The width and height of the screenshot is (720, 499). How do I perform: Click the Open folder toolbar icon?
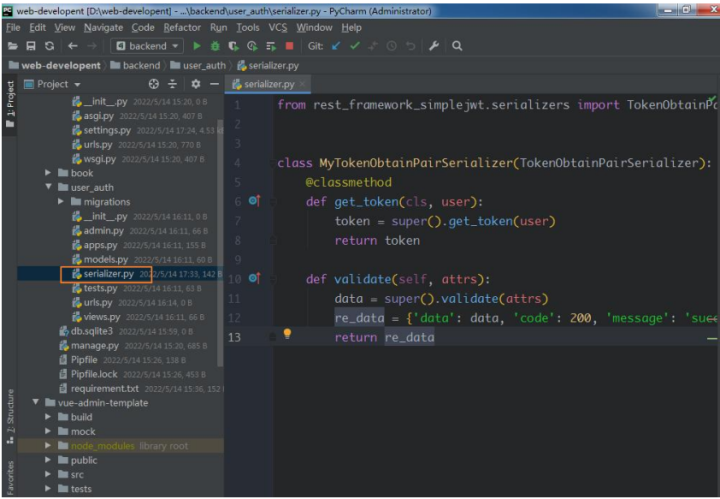click(12, 46)
